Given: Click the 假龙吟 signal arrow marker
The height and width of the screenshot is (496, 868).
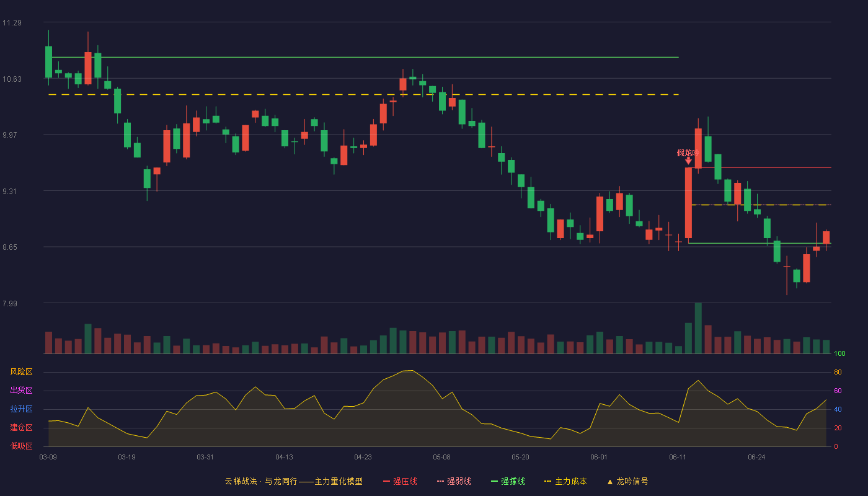Looking at the screenshot, I should pos(688,161).
